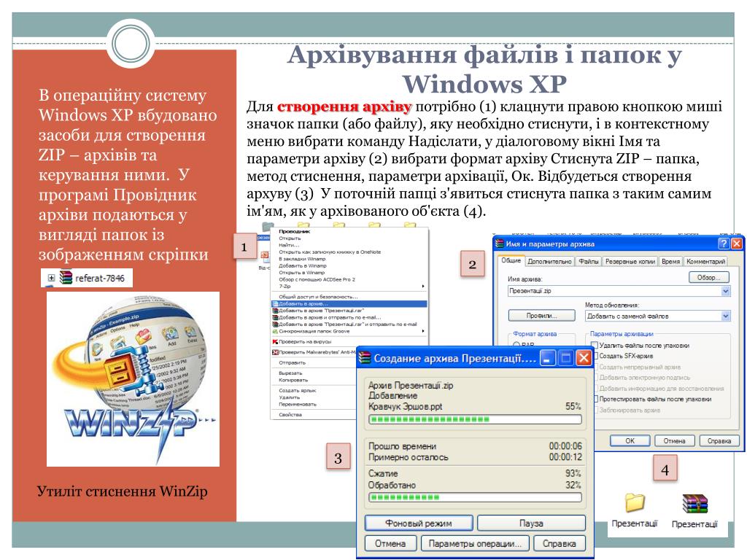The width and height of the screenshot is (747, 560).
Task: Switch to the Время tab
Action: pos(670,262)
